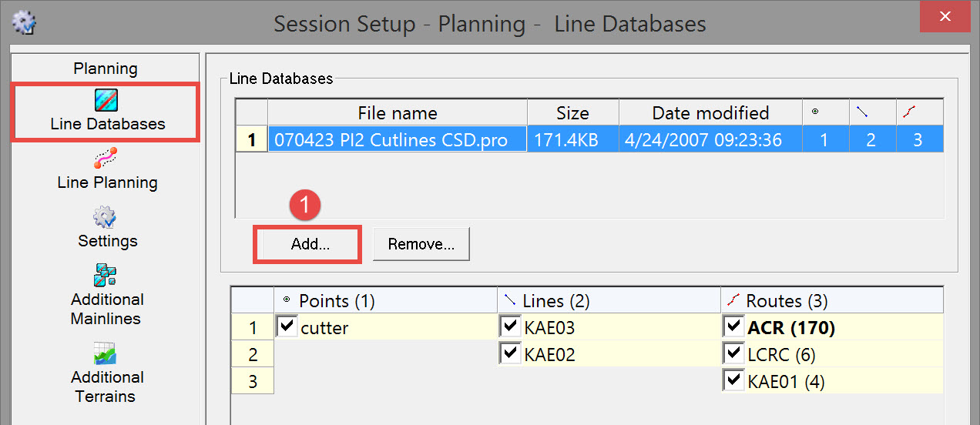Click the Session Setup title bar icon
Image resolution: width=980 pixels, height=425 pixels.
(x=25, y=23)
